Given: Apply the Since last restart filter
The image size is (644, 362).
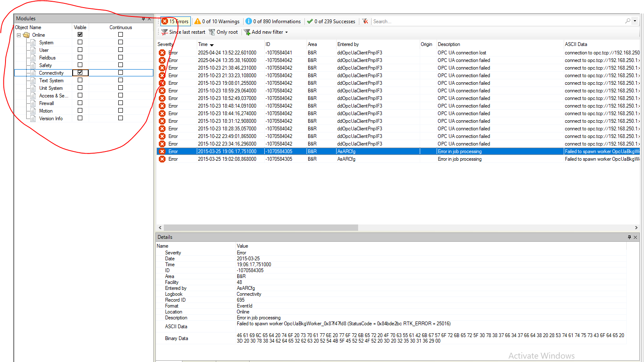Looking at the screenshot, I should 183,32.
